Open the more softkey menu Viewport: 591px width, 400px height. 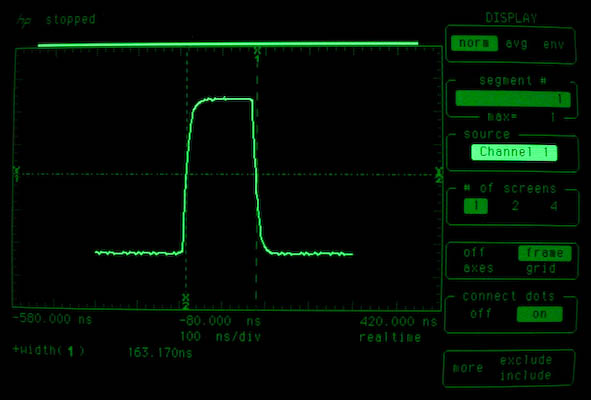468,367
